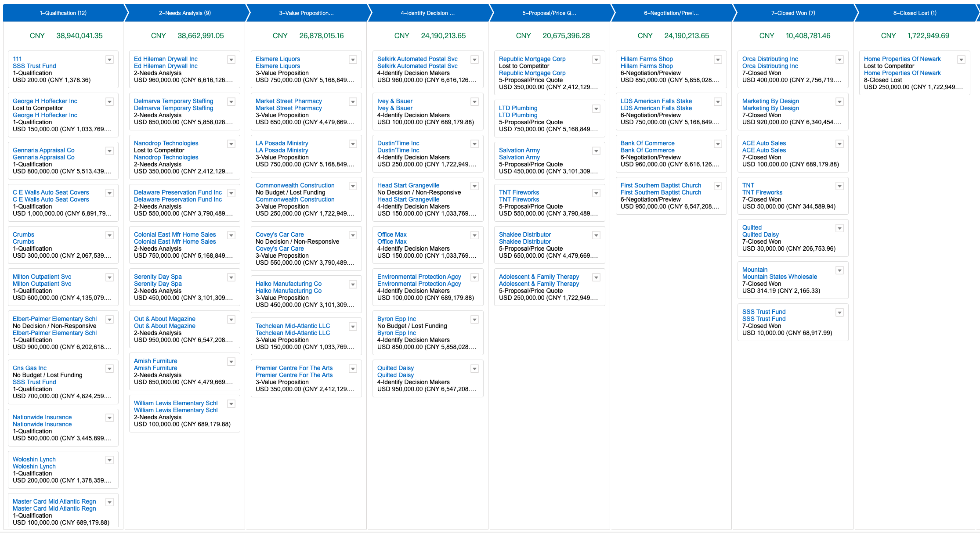Expand menu arrow on Ed Hileman Drywall card
Screen dimensions: 980x533
(x=231, y=60)
